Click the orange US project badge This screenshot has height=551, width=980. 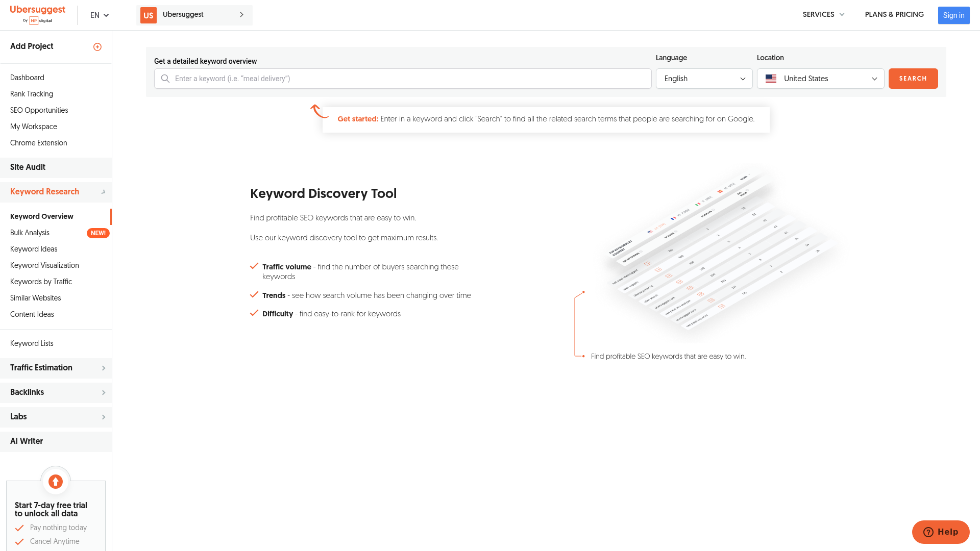point(149,15)
